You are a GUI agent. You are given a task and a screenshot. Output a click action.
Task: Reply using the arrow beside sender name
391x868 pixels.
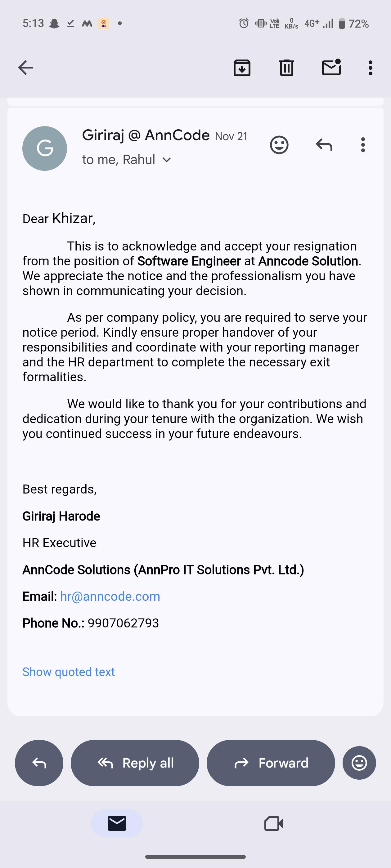324,145
